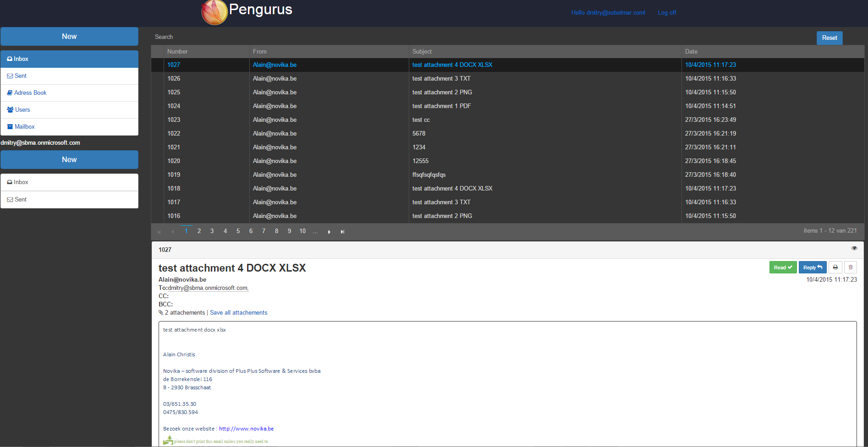Save all attachements link
This screenshot has height=447, width=868.
click(x=238, y=313)
